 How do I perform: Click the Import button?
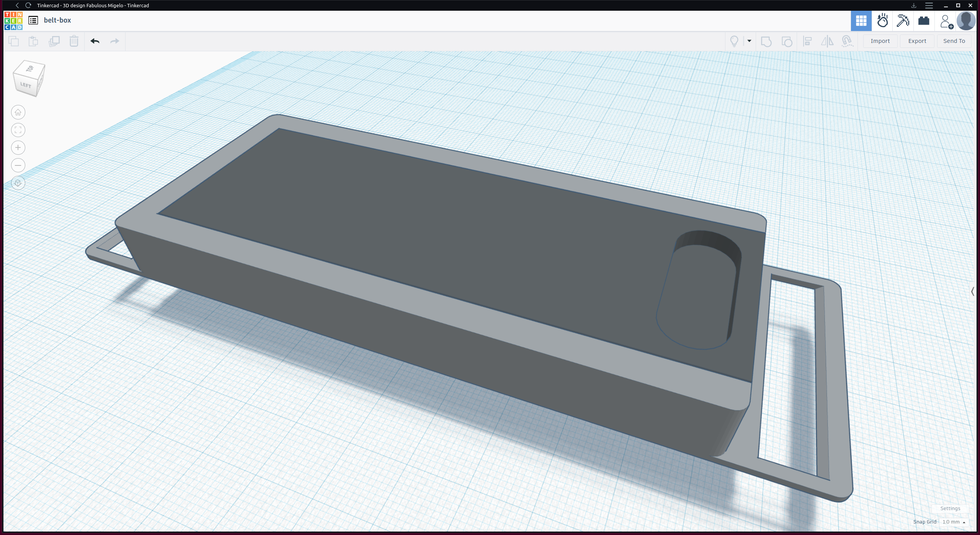coord(880,41)
